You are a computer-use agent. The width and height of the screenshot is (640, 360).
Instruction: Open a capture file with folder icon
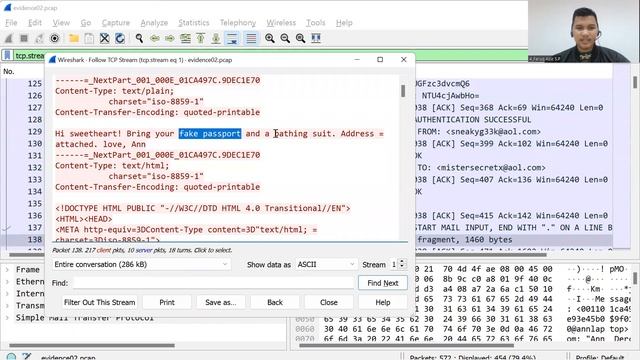tap(74, 38)
